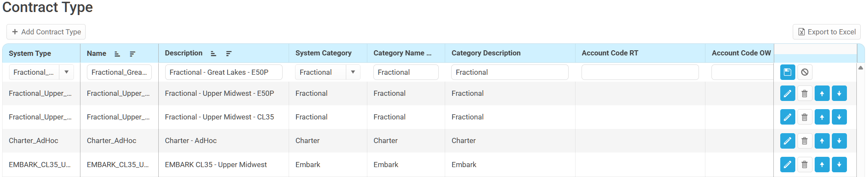Move the EMBARK_CL35 row up

822,165
